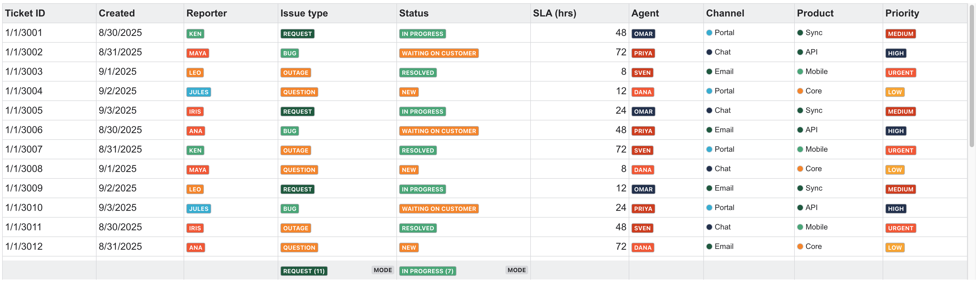Click the HIGH priority tag in row 1/1/3010
This screenshot has width=980, height=284.
coord(896,209)
